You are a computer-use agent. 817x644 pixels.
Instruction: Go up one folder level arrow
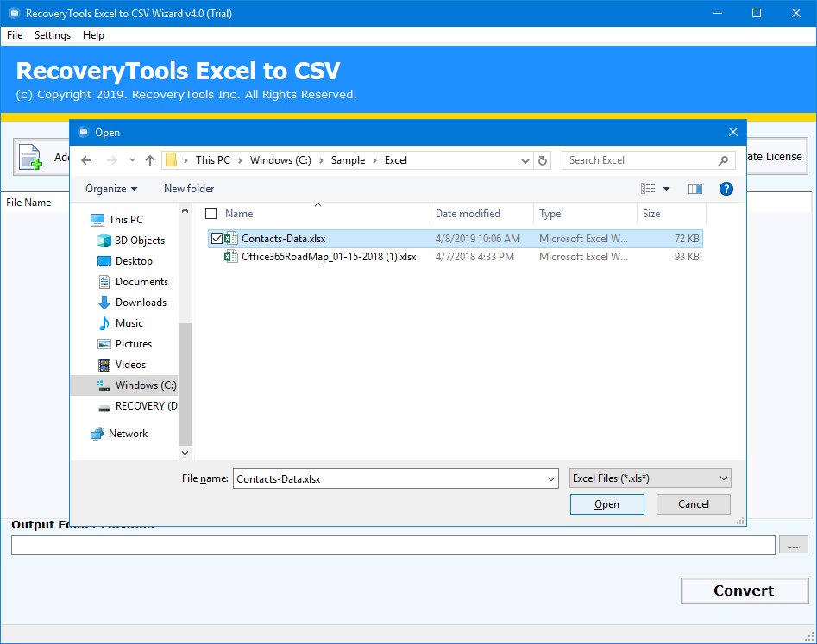coord(150,160)
